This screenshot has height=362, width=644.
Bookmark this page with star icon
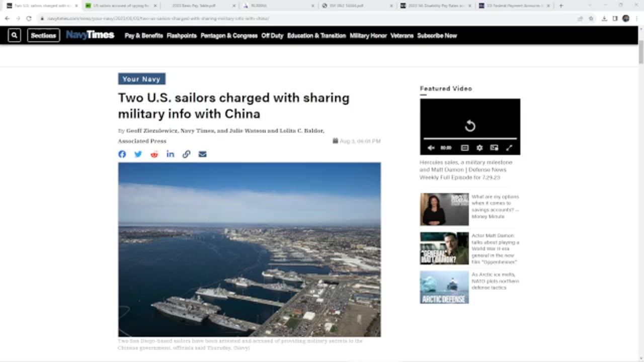pos(591,18)
